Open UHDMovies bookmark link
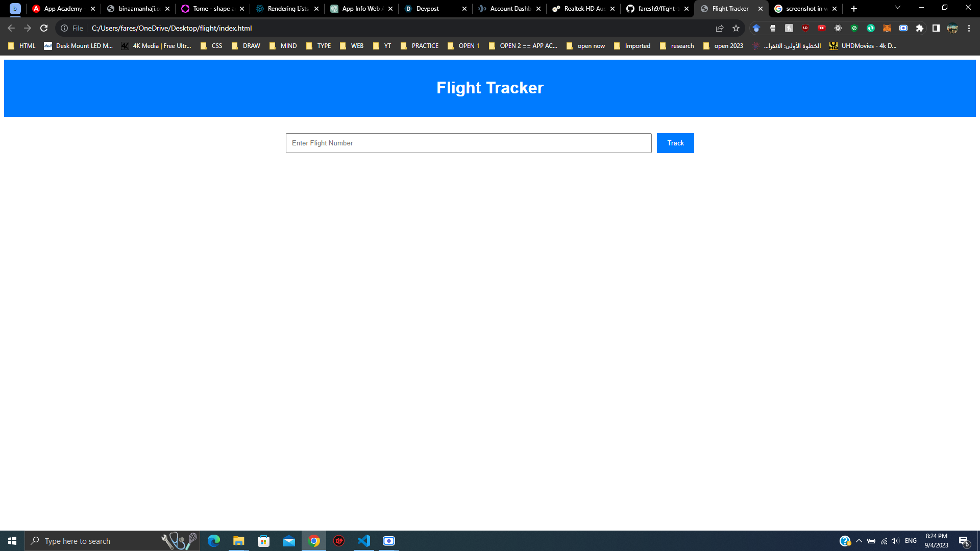 click(x=863, y=46)
